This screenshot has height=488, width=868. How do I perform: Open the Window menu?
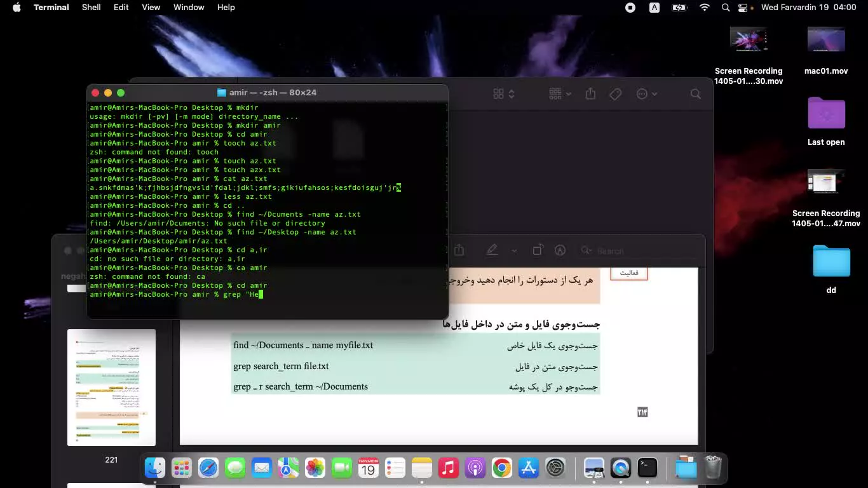coord(189,8)
